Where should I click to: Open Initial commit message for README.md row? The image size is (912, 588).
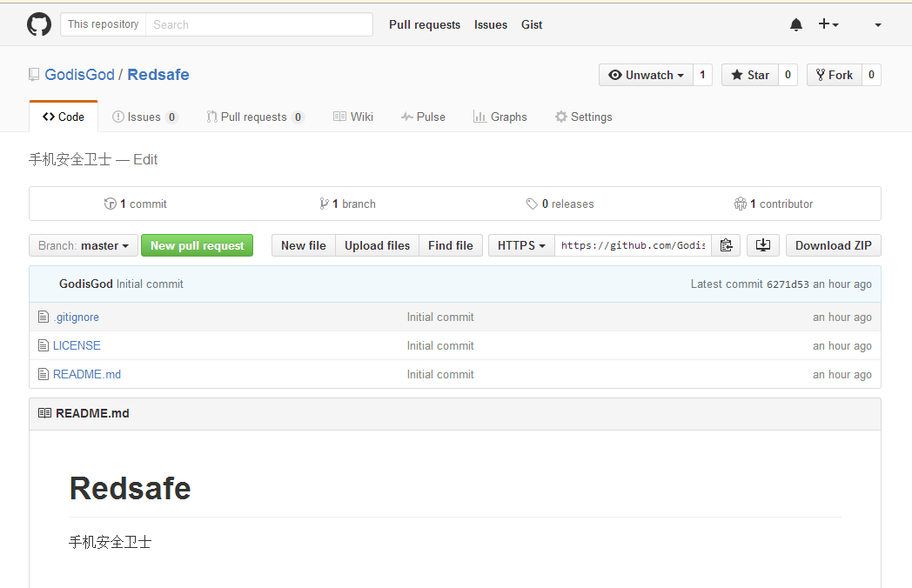pyautogui.click(x=440, y=374)
